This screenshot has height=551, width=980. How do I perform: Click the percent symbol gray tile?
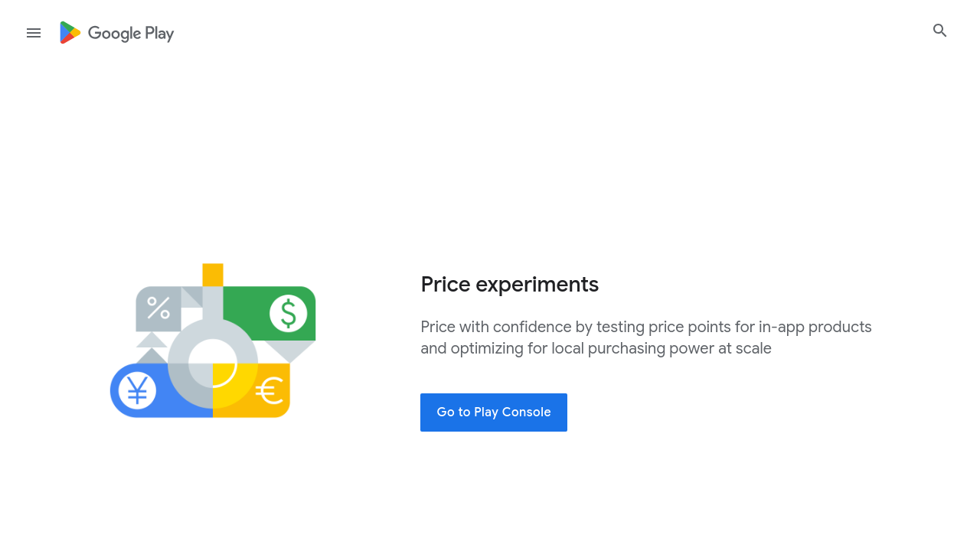(158, 308)
